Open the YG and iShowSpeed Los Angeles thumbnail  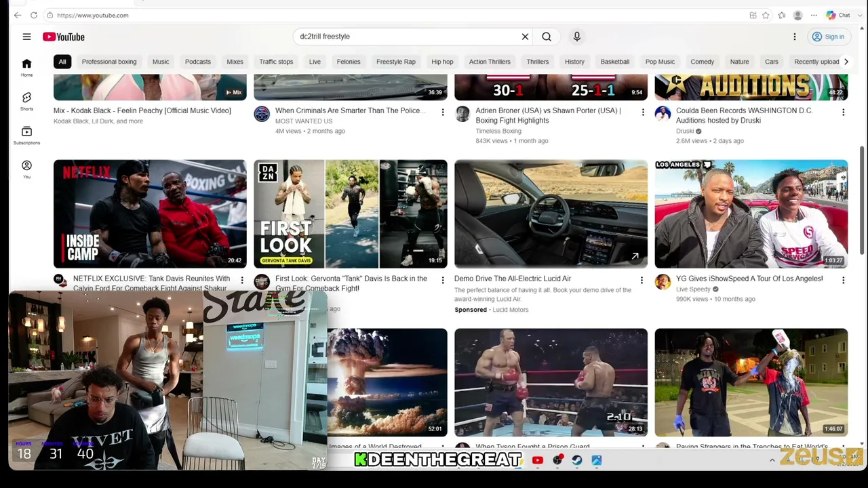point(751,214)
